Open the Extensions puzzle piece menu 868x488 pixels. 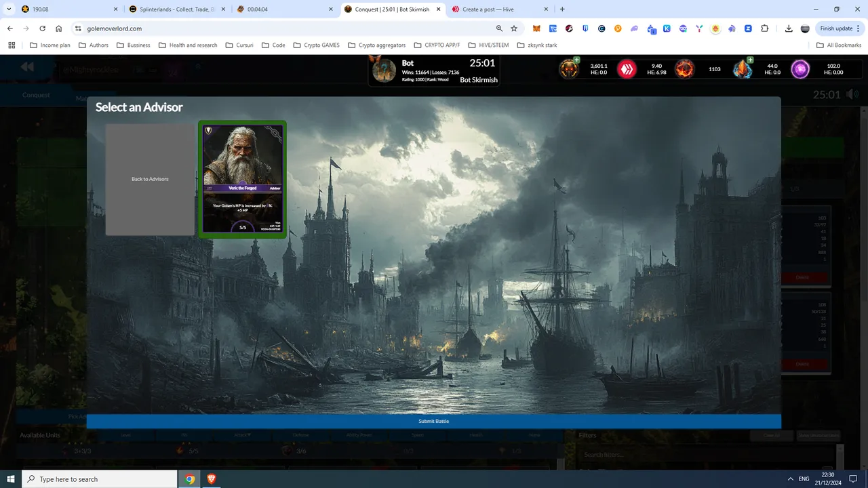[x=765, y=29]
